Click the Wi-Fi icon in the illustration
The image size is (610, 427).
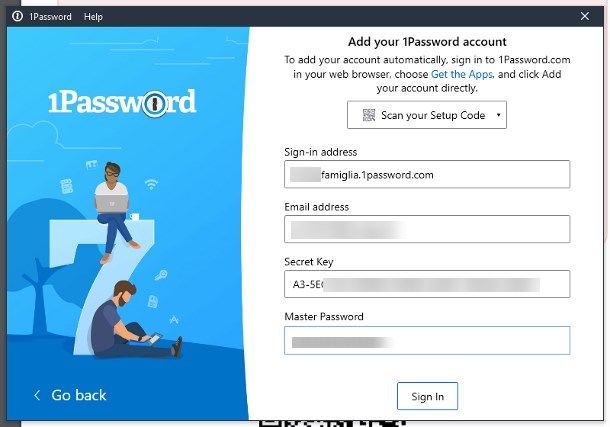(151, 184)
